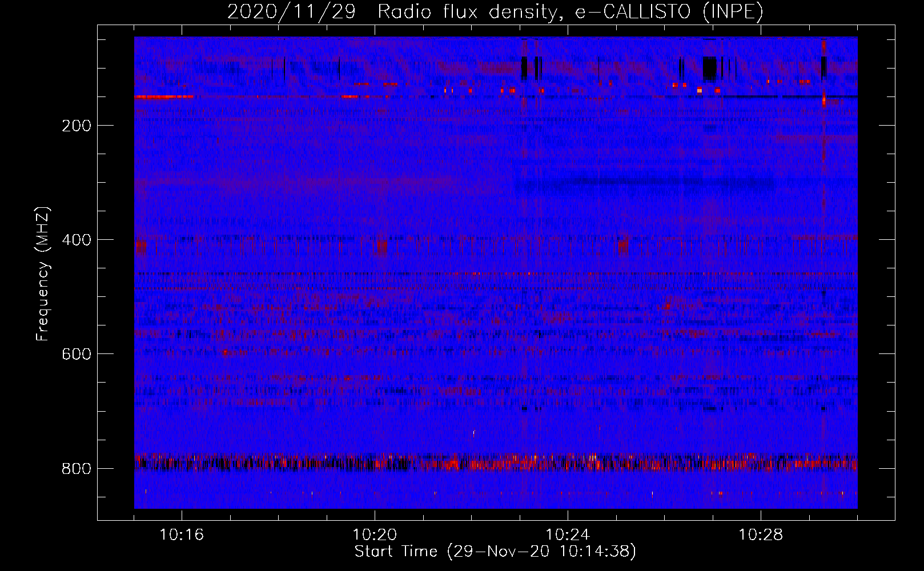Click the 10:16 time tick label
This screenshot has width=924, height=571.
click(x=182, y=535)
